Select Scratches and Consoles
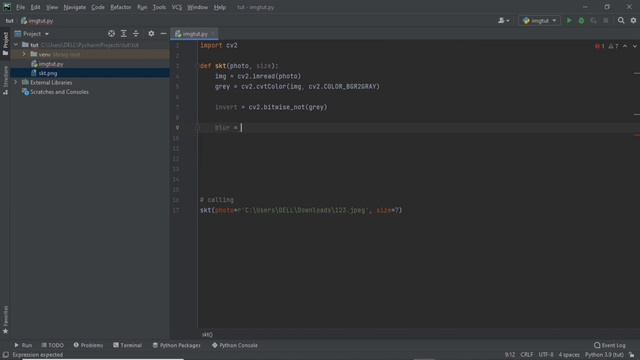This screenshot has height=360, width=640. pos(59,92)
